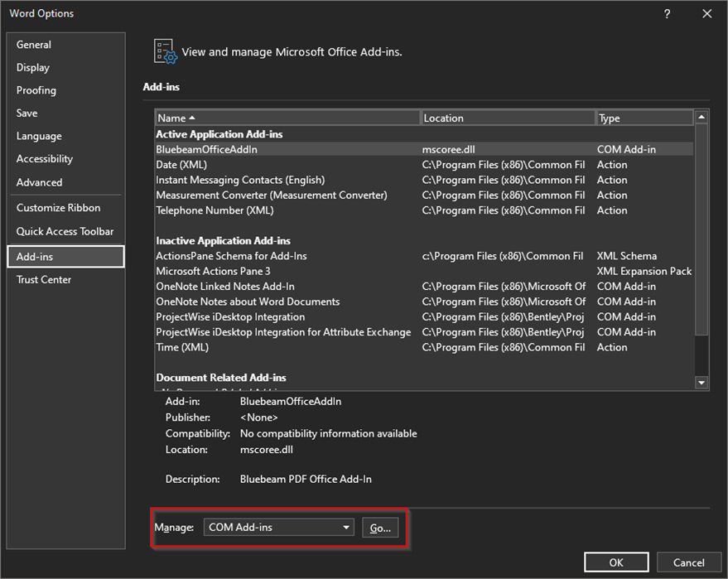
Task: Click the scrollbar down arrow
Action: coord(701,383)
